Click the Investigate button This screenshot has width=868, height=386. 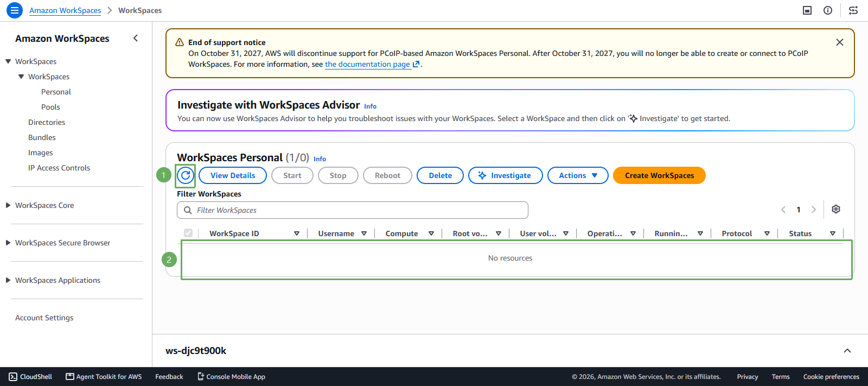pyautogui.click(x=505, y=175)
